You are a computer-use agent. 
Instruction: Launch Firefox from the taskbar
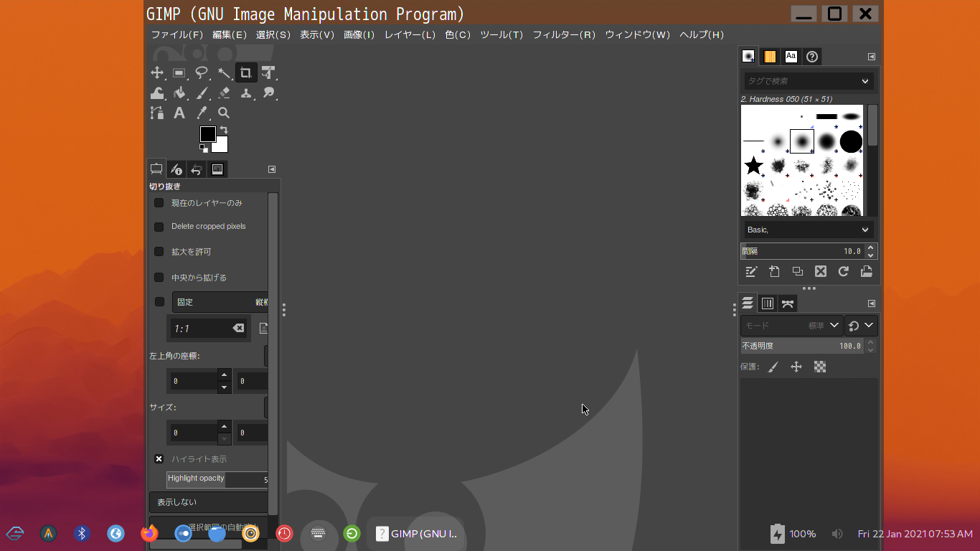pos(149,533)
